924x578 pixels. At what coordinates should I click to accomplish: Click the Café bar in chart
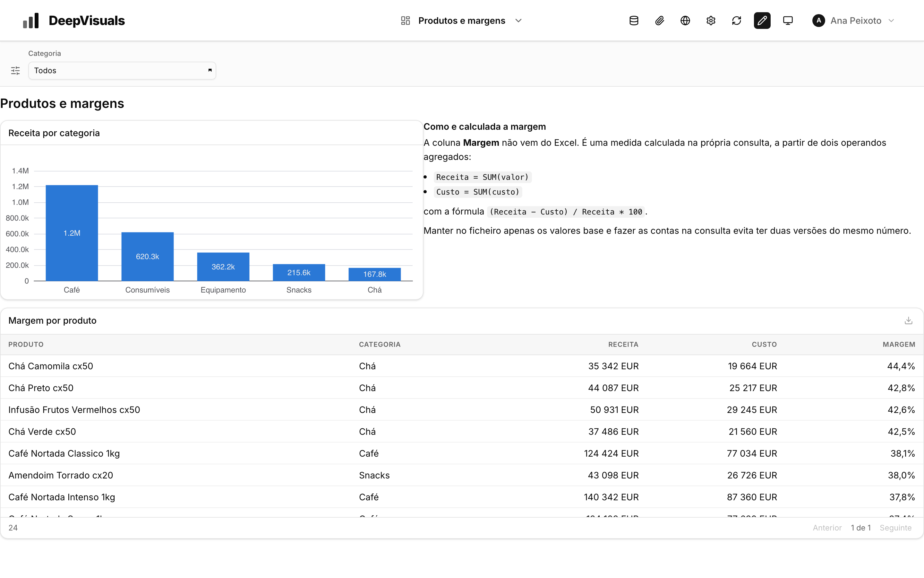coord(72,233)
